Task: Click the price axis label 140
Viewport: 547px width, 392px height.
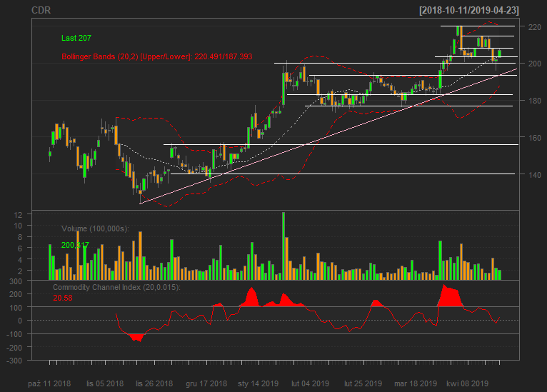Action: point(534,175)
